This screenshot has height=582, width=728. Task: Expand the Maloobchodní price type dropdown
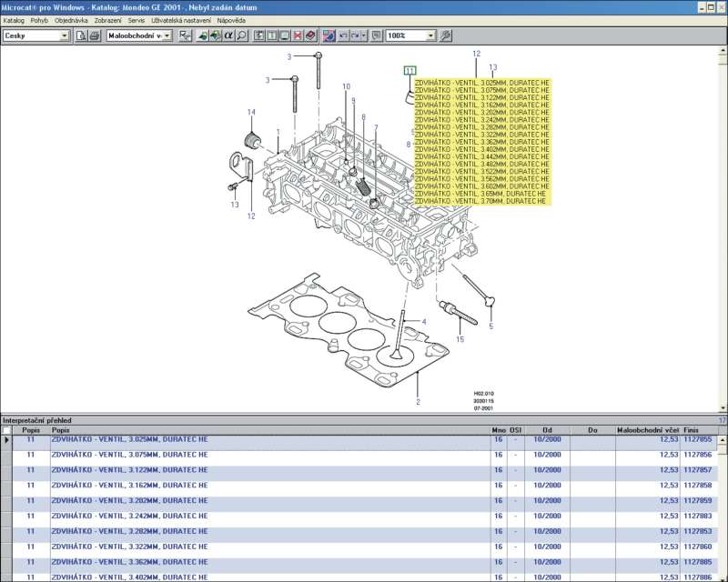coord(167,35)
